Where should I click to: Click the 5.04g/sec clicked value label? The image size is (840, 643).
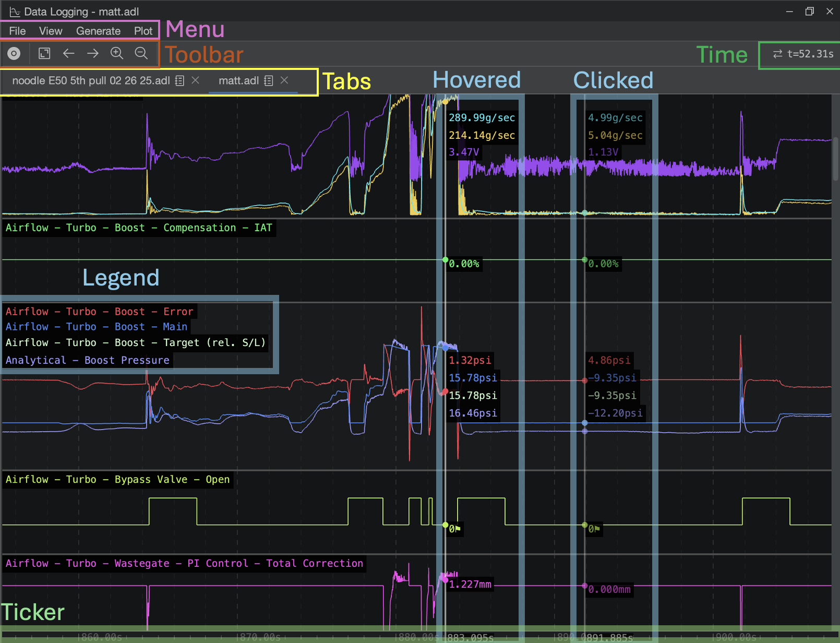615,135
